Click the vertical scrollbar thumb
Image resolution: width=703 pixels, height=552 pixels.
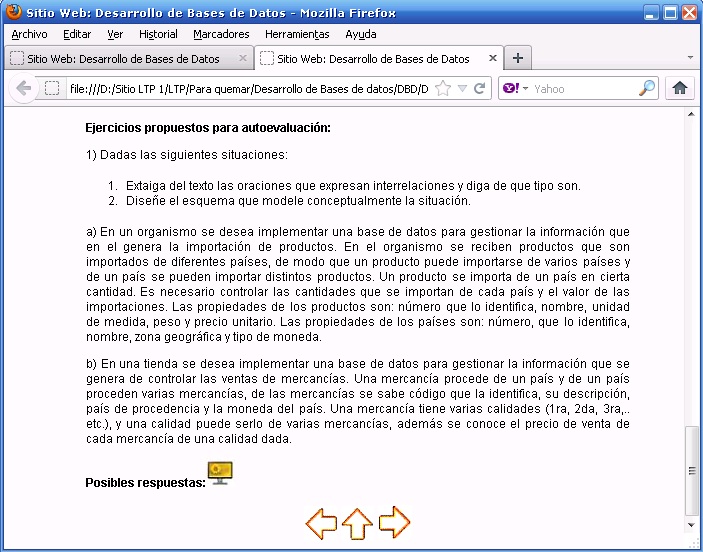click(x=691, y=470)
